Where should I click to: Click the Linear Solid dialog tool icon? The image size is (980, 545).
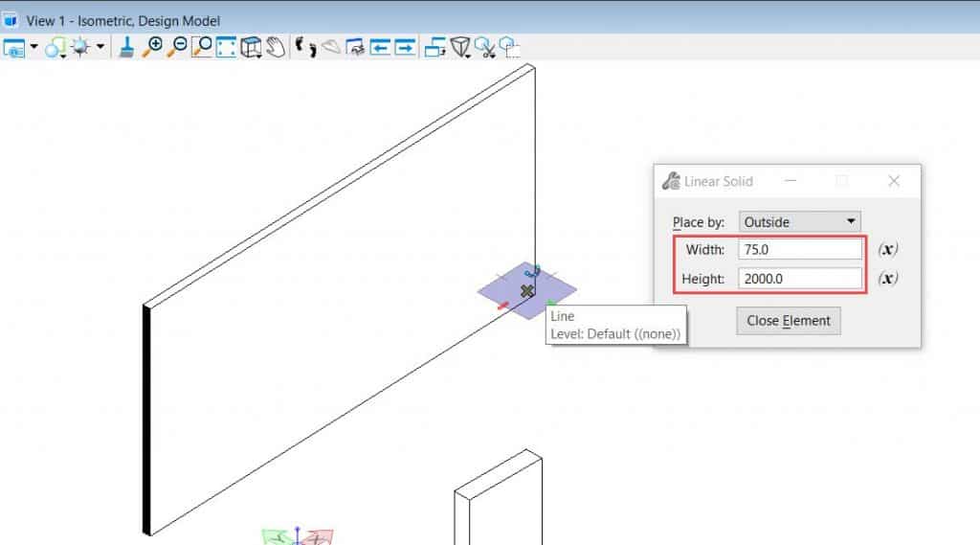(x=671, y=181)
